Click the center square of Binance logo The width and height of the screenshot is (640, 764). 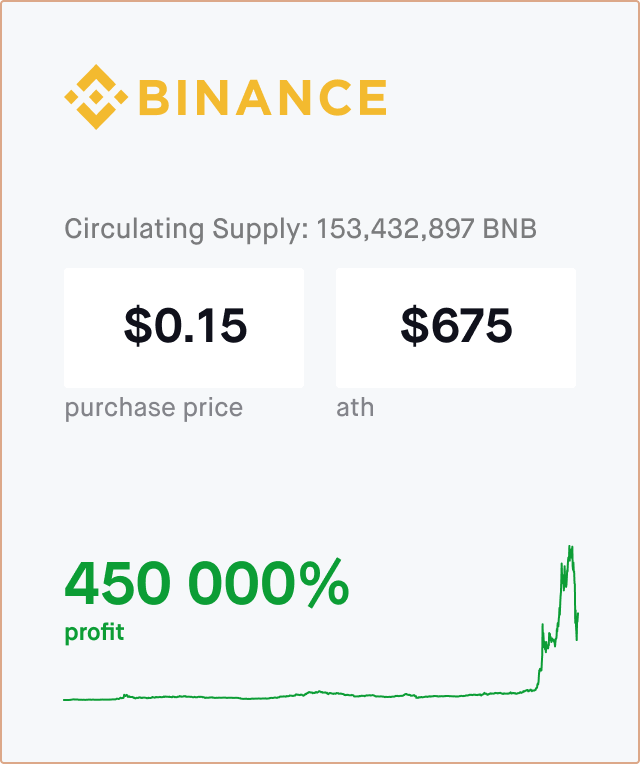click(x=96, y=97)
